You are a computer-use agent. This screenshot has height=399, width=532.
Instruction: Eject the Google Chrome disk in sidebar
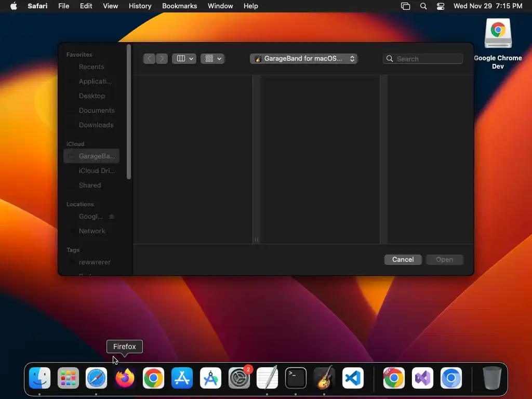pyautogui.click(x=112, y=217)
